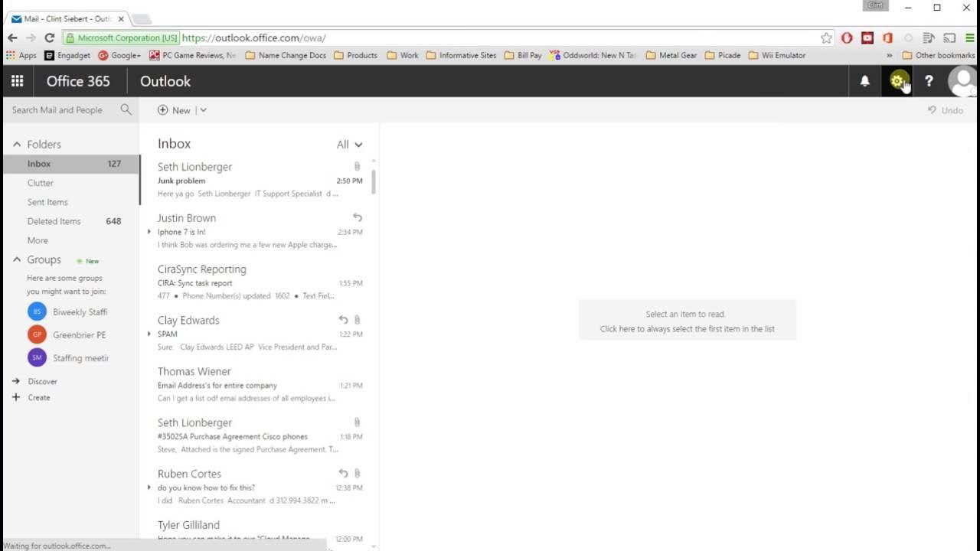Collapse the Folders section
This screenshot has width=980, height=551.
coord(16,144)
